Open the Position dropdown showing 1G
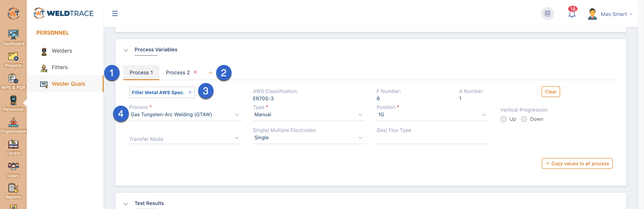 [433, 115]
